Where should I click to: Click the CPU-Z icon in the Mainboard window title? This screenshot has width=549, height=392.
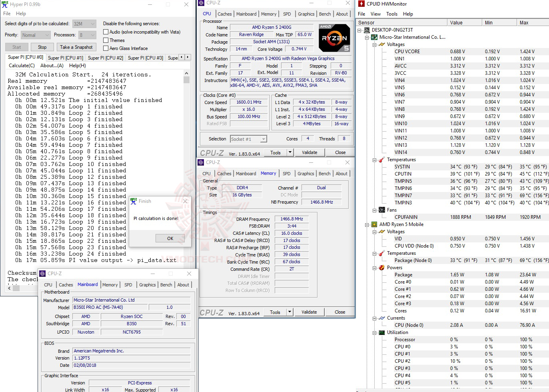(x=43, y=274)
